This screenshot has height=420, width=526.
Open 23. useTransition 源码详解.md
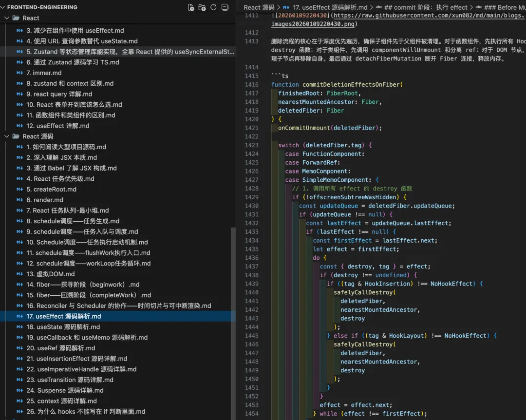tap(118, 380)
